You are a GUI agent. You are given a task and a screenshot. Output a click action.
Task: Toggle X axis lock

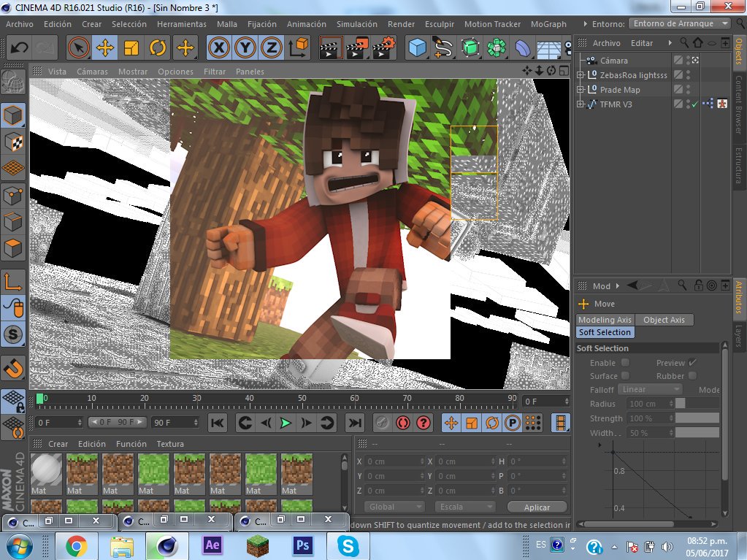tap(219, 47)
